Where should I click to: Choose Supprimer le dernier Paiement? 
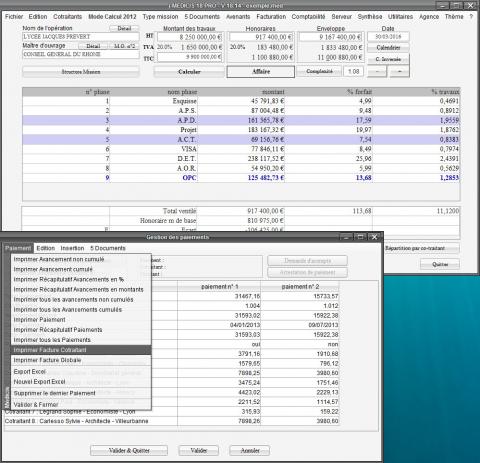click(x=81, y=393)
